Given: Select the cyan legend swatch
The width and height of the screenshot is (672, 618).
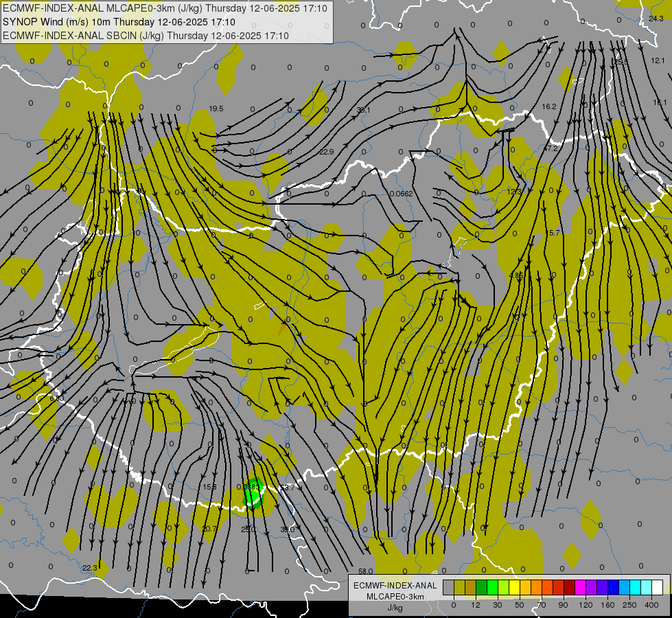Looking at the screenshot, I should [x=635, y=587].
